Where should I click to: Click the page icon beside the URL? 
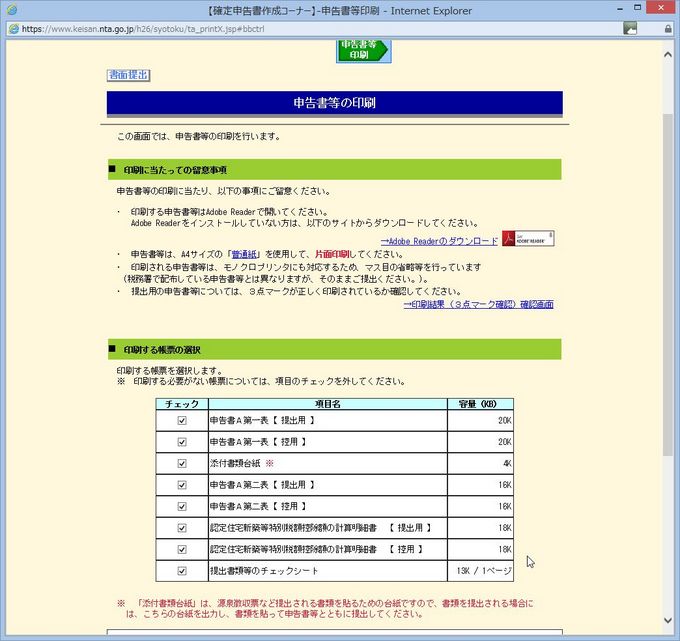pyautogui.click(x=13, y=29)
